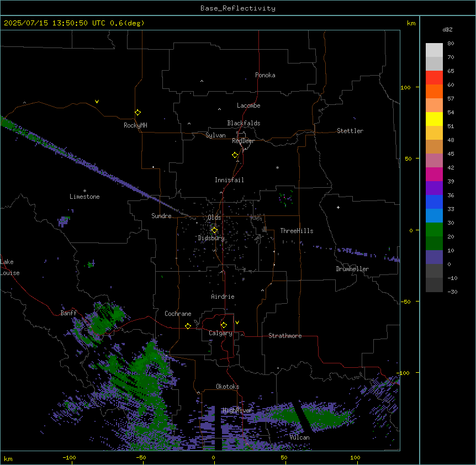Image resolution: width=476 pixels, height=465 pixels.
Task: Pick the white top swatch below 80
Action: coord(434,50)
